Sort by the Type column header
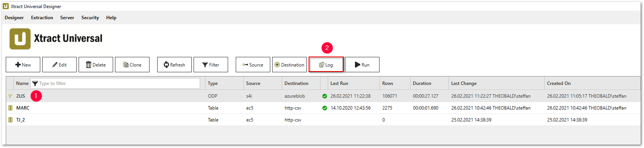 (213, 83)
